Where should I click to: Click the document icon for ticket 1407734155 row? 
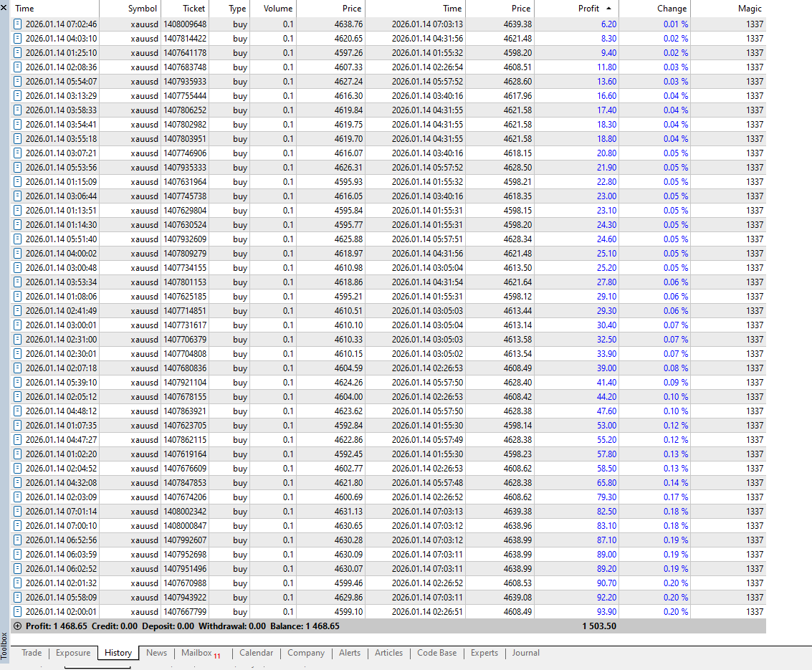(18, 268)
